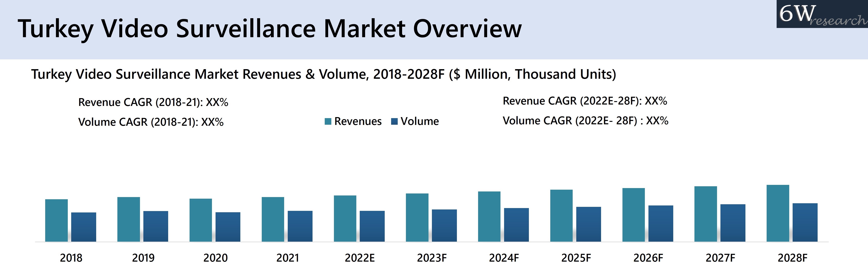The height and width of the screenshot is (276, 868).
Task: Select the 'Volume' legend label
Action: [420, 121]
